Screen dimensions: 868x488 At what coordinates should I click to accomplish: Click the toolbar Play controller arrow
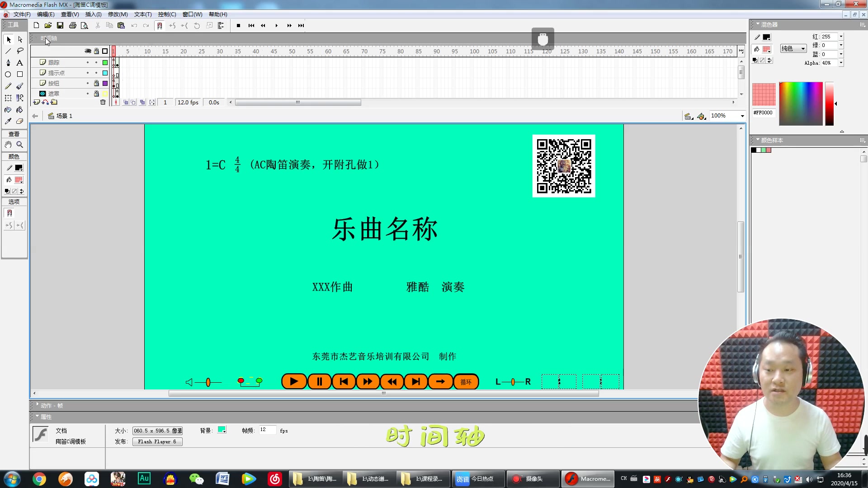pyautogui.click(x=276, y=26)
